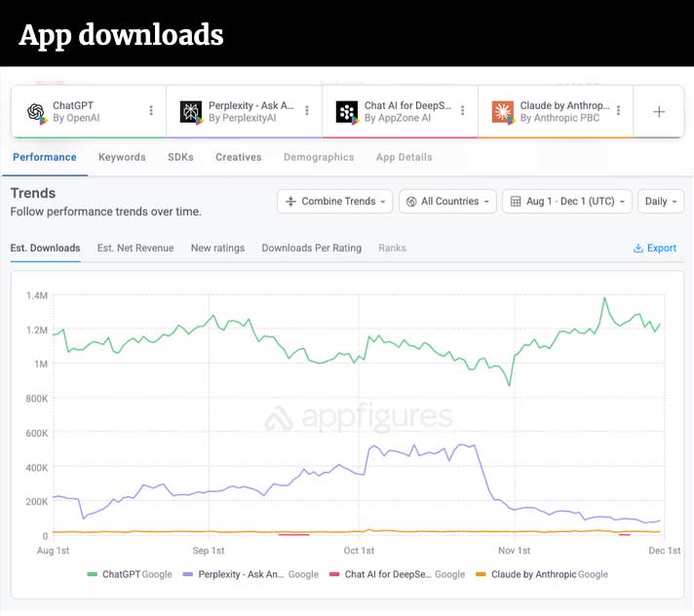
Task: Open the Claude by Anthropic card menu
Action: pos(618,110)
